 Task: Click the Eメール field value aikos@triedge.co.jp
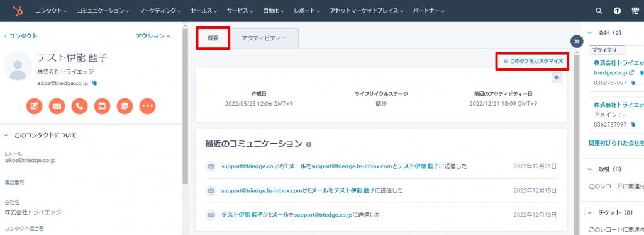click(x=30, y=160)
